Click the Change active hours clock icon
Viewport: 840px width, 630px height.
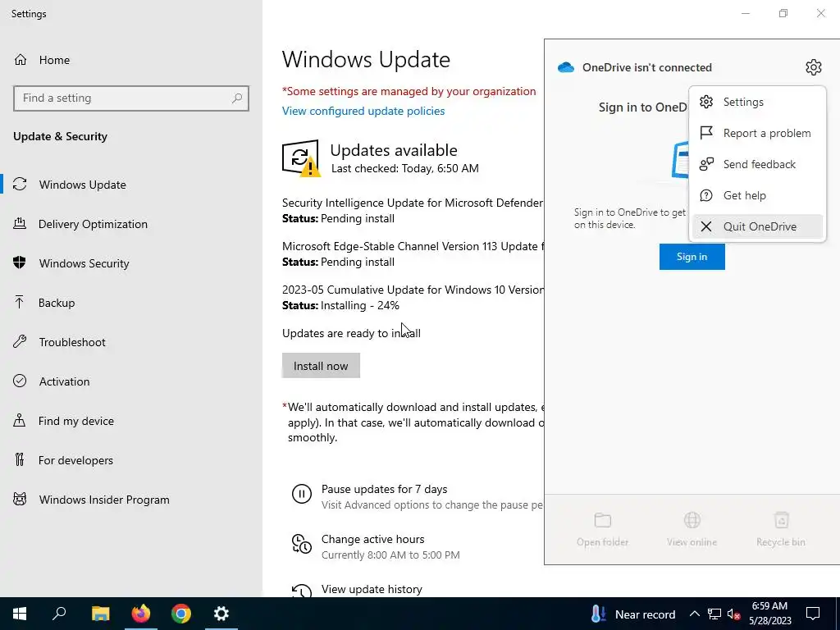302,544
